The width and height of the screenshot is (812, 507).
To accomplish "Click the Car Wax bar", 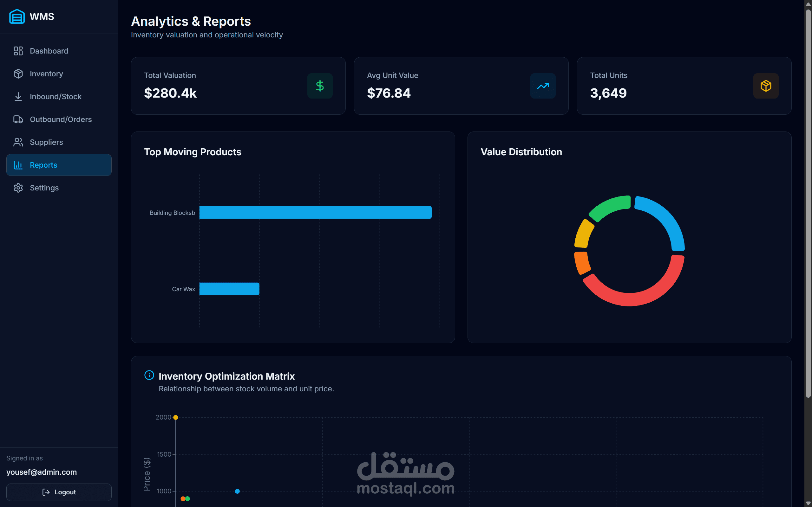I will [229, 289].
